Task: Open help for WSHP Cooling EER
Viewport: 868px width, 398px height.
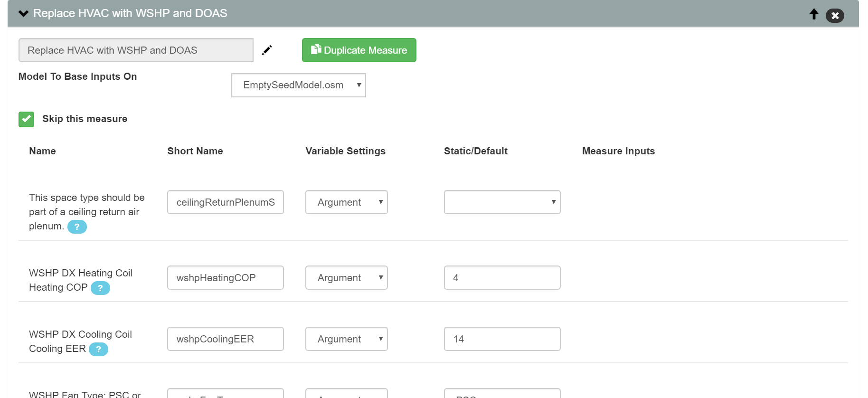Action: pyautogui.click(x=98, y=349)
